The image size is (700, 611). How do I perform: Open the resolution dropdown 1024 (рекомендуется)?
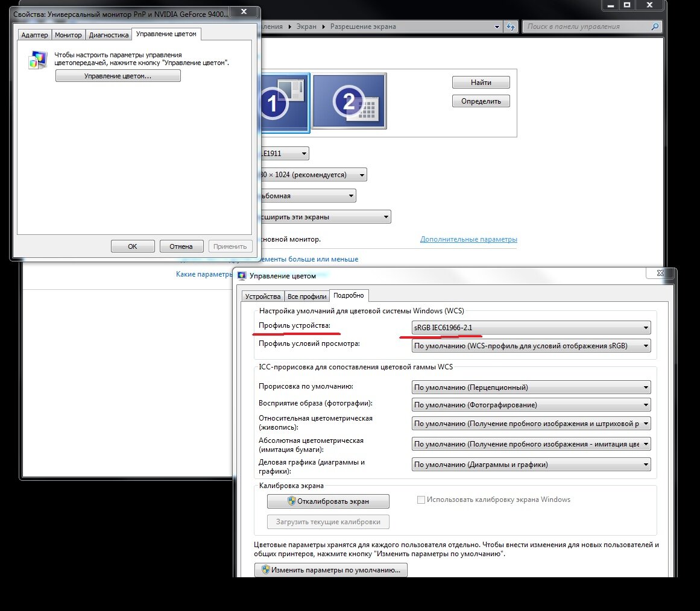[313, 175]
